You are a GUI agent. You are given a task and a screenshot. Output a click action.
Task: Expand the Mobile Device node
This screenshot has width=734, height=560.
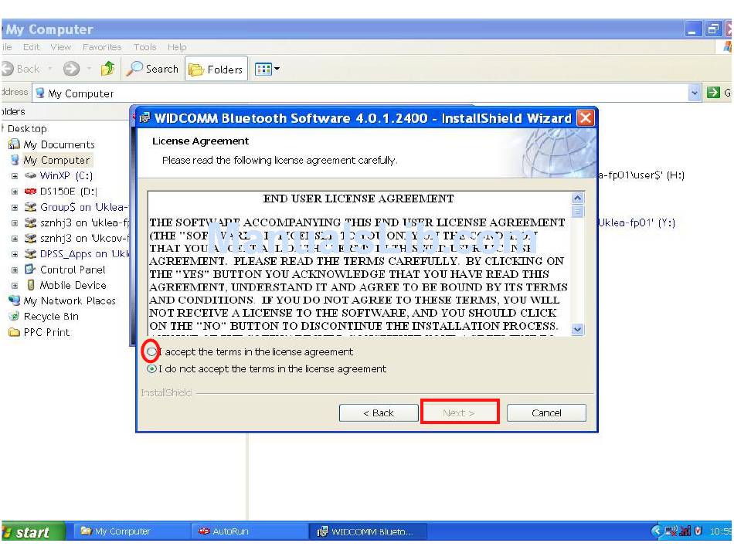coord(15,285)
